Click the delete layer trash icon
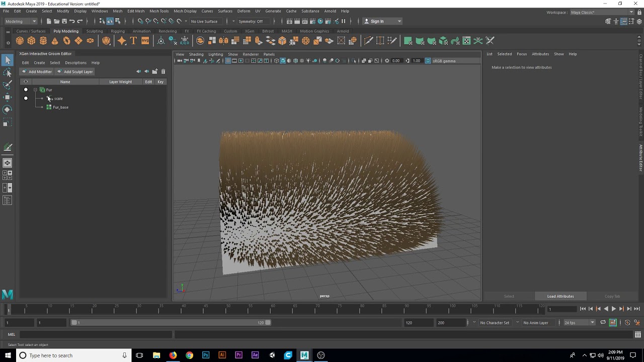Screen dimensions: 644x362 [x=163, y=71]
